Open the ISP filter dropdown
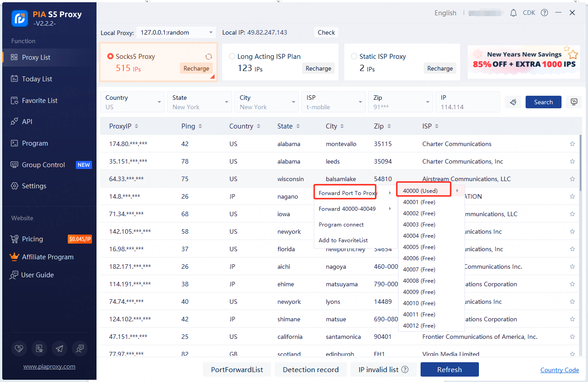Viewport: 588px width, 382px height. click(333, 102)
